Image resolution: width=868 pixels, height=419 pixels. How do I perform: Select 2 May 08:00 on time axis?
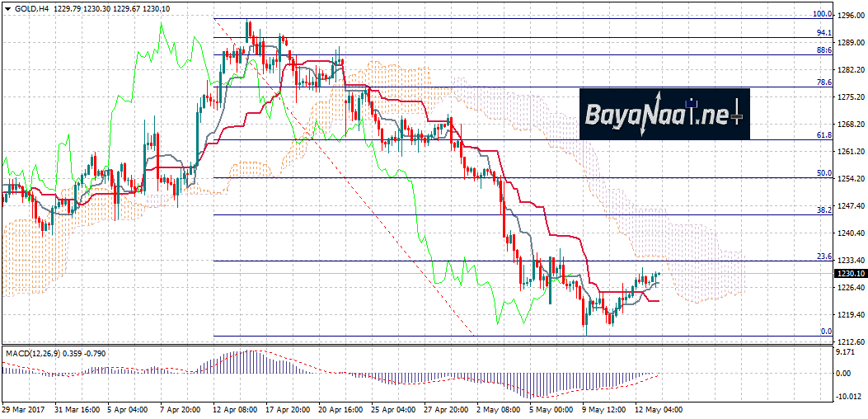tap(497, 409)
